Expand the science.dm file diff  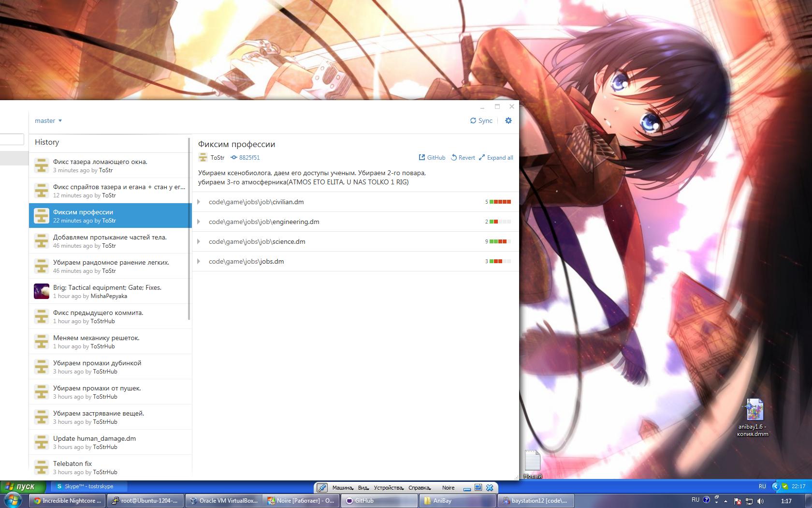click(x=199, y=241)
